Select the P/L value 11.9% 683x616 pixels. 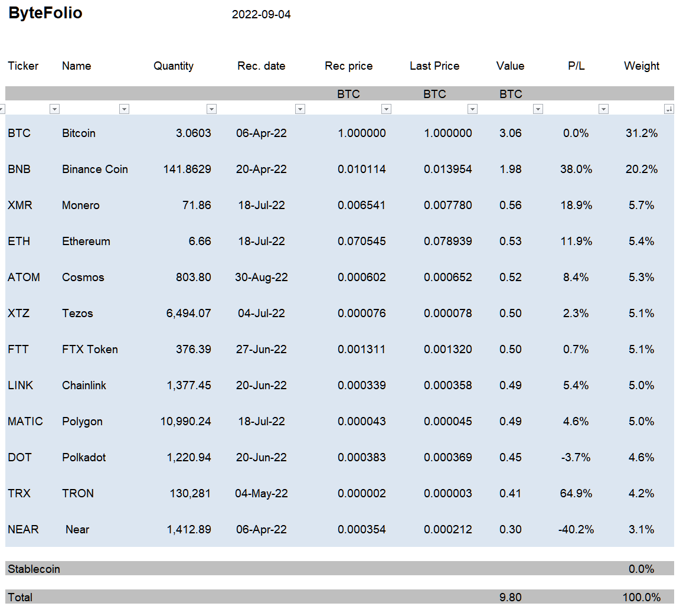(576, 242)
